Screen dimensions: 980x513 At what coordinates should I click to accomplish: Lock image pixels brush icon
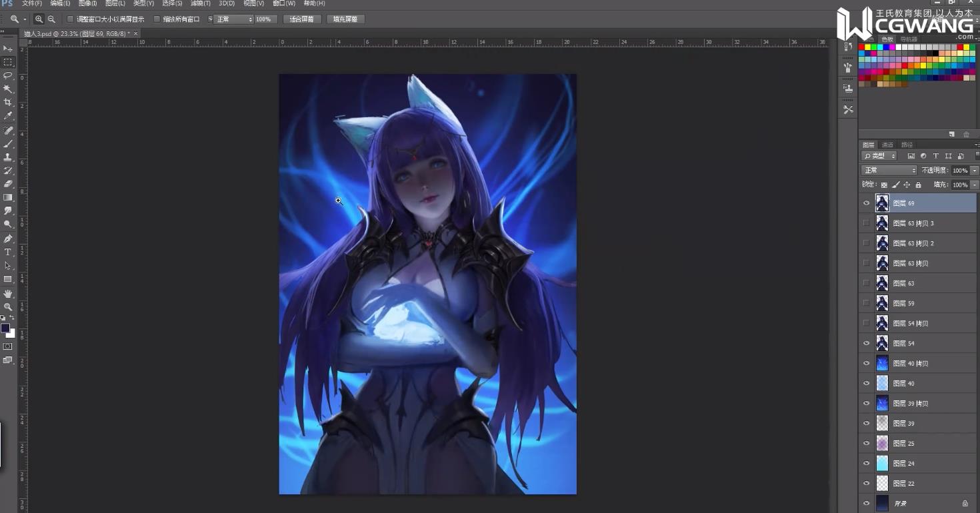[895, 185]
